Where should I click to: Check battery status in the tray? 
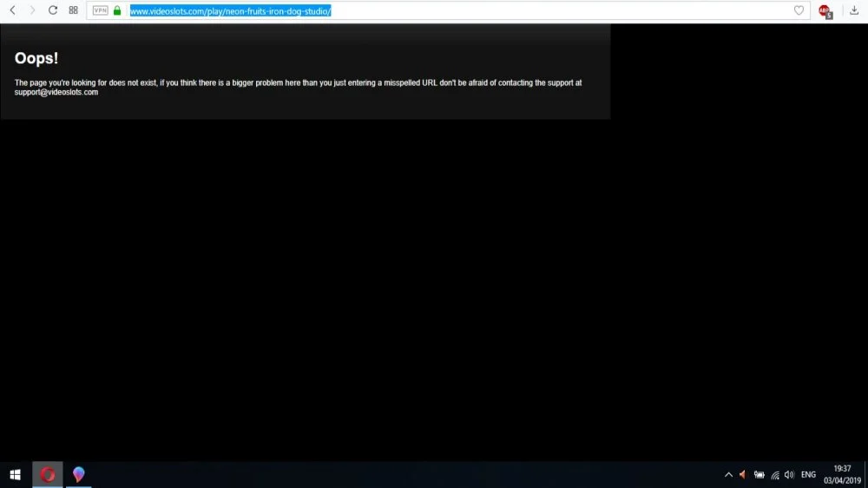pyautogui.click(x=759, y=475)
